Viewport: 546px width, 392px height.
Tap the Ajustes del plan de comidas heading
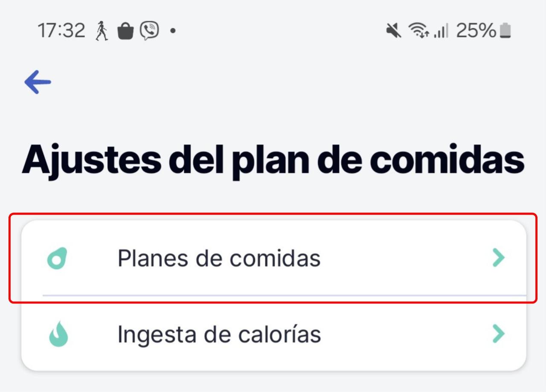tap(273, 160)
